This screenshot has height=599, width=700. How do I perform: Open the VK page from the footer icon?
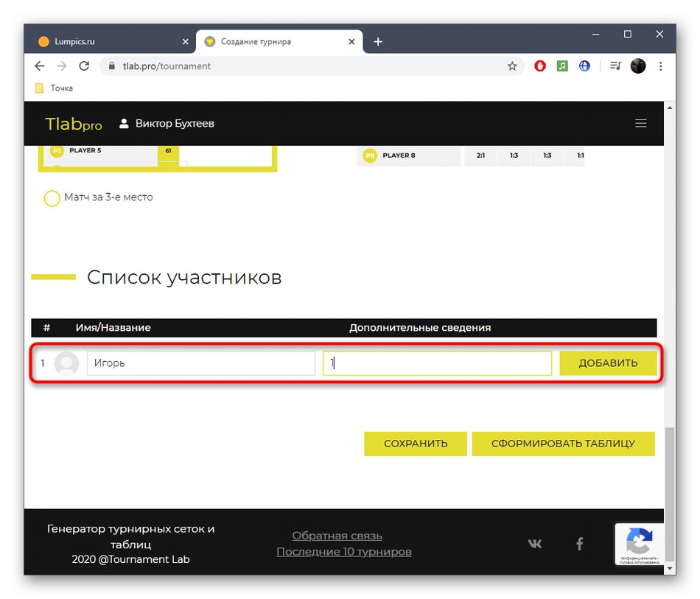pyautogui.click(x=534, y=543)
